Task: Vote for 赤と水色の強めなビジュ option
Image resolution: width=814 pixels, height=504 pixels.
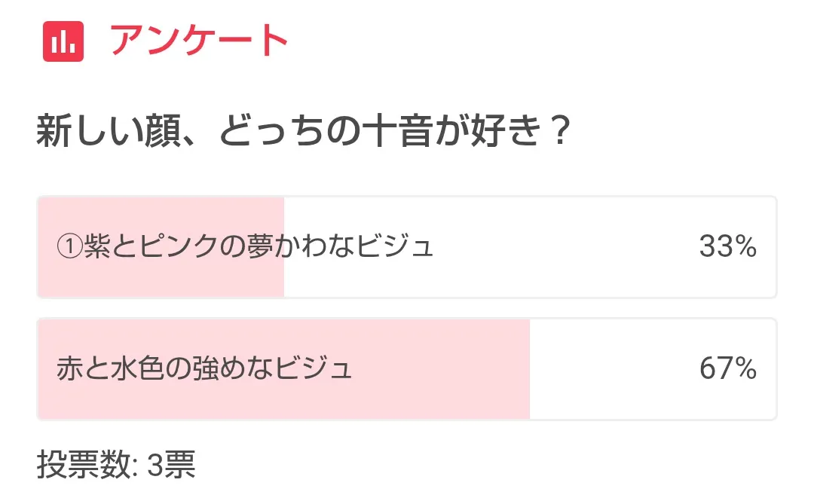Action: [205, 369]
